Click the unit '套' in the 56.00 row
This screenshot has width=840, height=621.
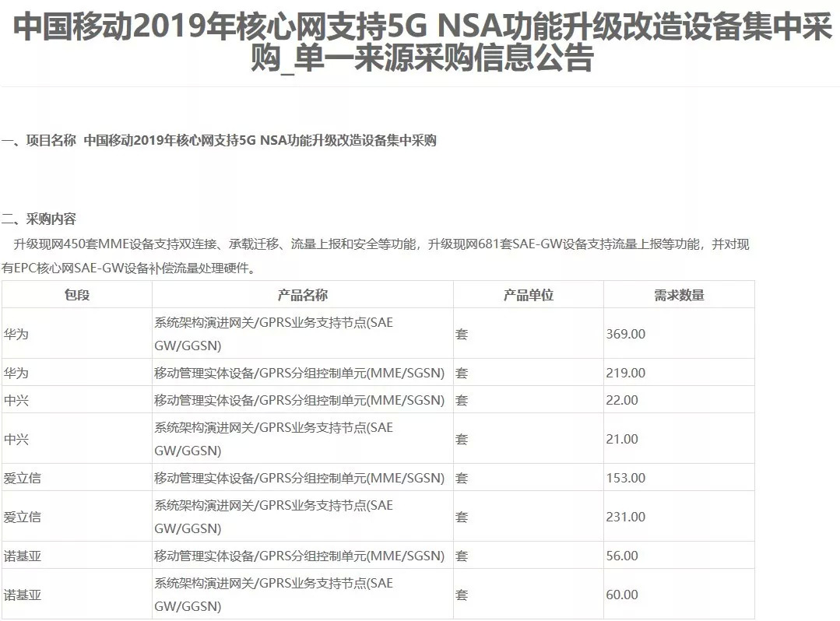462,556
